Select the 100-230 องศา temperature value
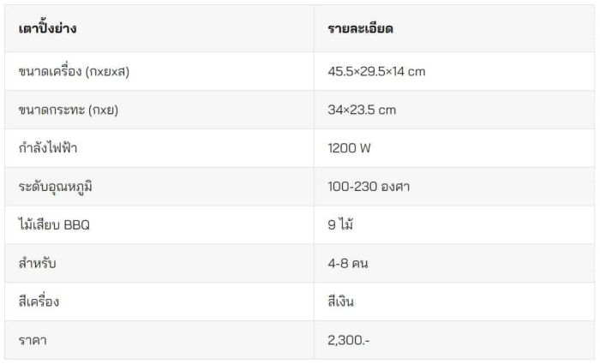The width and height of the screenshot is (600, 364). (369, 187)
